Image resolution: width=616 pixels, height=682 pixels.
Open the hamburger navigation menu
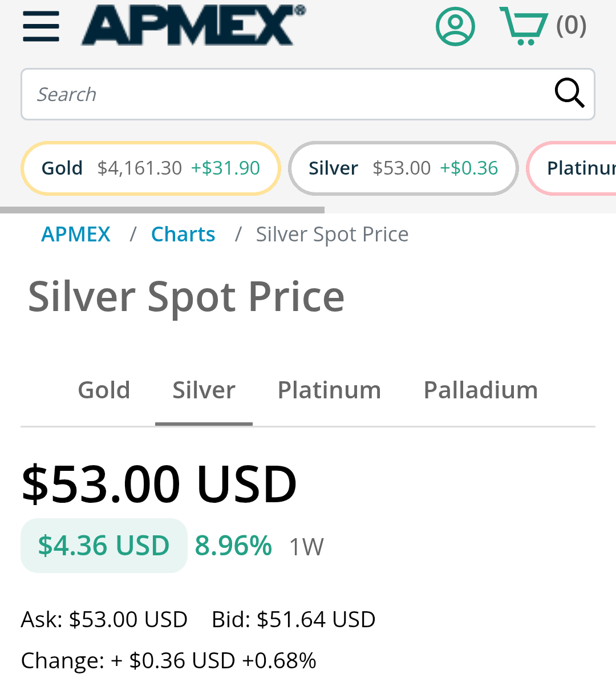pyautogui.click(x=41, y=26)
